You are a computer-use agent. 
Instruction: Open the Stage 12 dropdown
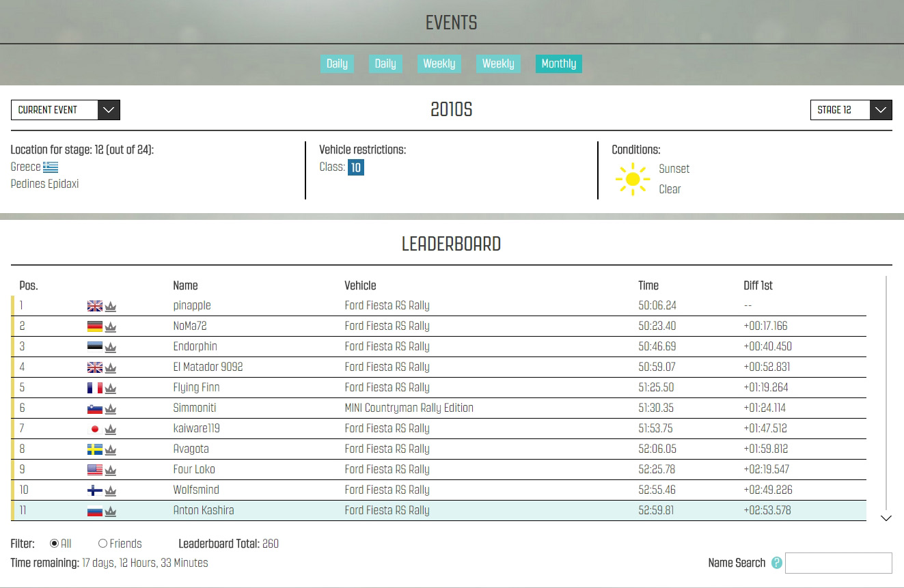point(851,110)
